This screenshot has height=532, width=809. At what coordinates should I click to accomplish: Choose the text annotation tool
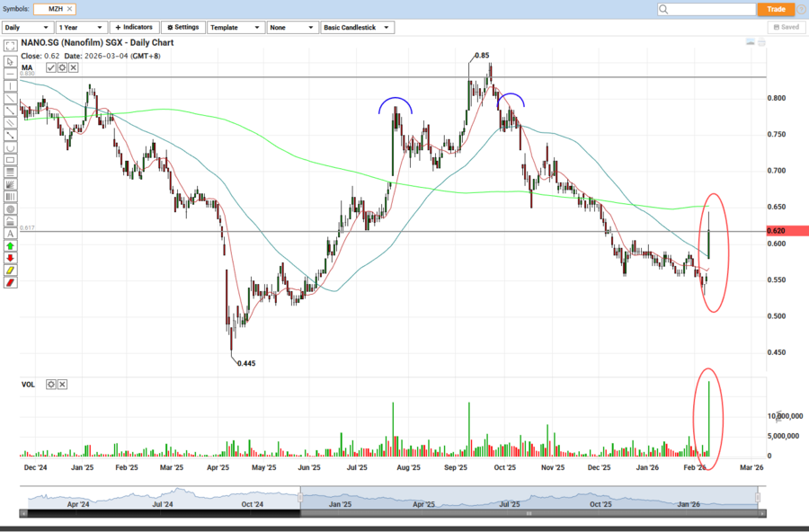(10, 232)
